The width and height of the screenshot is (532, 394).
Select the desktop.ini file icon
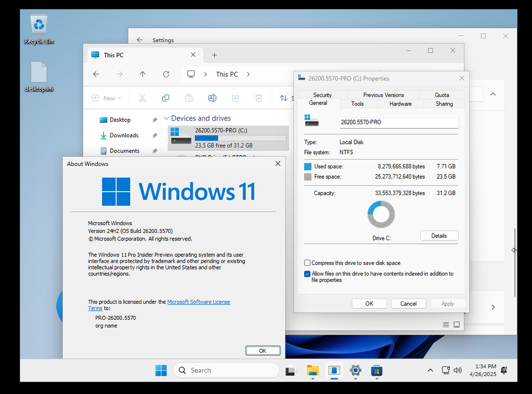click(38, 76)
